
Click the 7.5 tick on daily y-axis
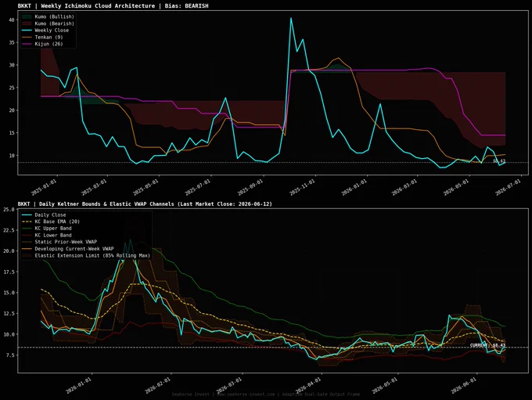[10, 355]
